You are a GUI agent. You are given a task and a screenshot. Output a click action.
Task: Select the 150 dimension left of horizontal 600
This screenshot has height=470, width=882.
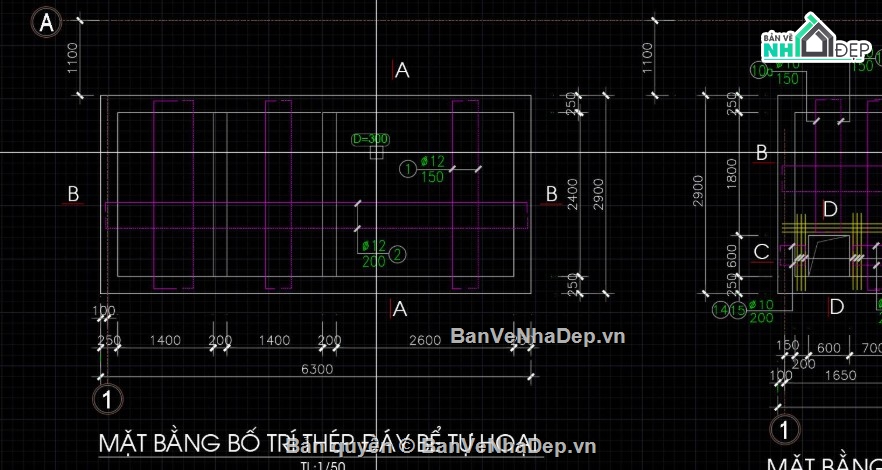click(787, 345)
